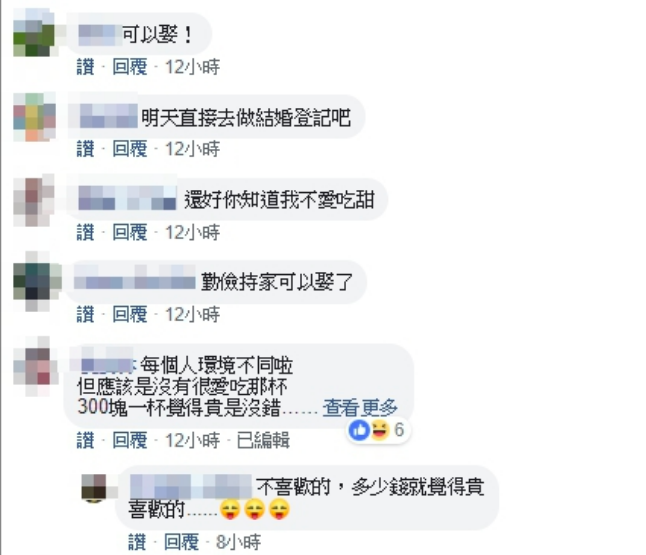Image resolution: width=646 pixels, height=555 pixels.
Task: Open avatar beside 還好你知道我不愛吃甜 comment
Action: [x=34, y=201]
